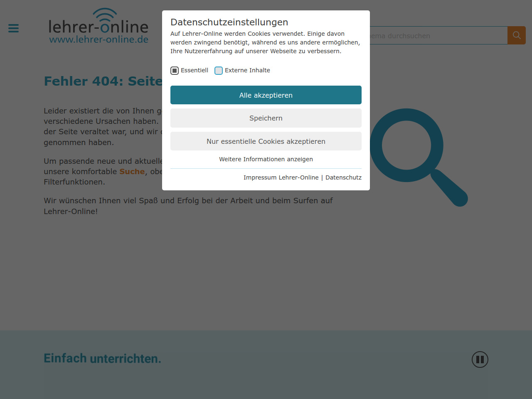Click the Externe Inhalte label text
The width and height of the screenshot is (532, 399).
pos(247,70)
